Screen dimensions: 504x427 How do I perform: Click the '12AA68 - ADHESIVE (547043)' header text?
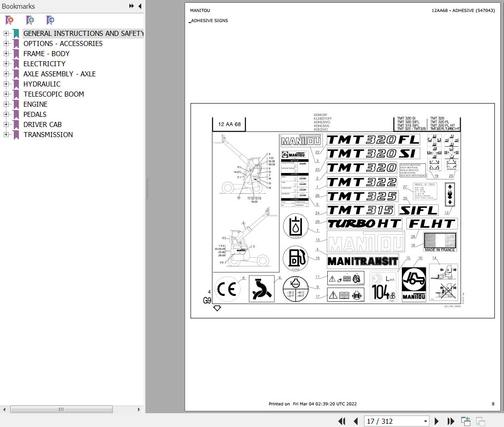pos(463,10)
